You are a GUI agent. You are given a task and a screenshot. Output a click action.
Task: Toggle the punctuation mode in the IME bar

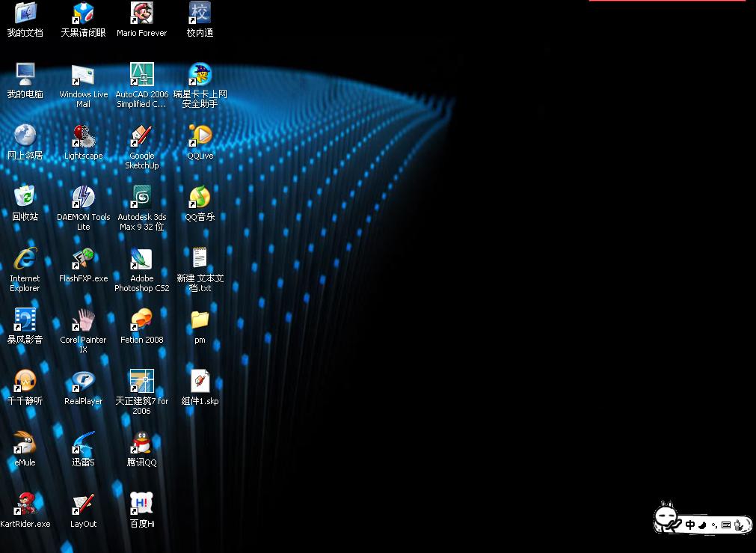pyautogui.click(x=714, y=525)
